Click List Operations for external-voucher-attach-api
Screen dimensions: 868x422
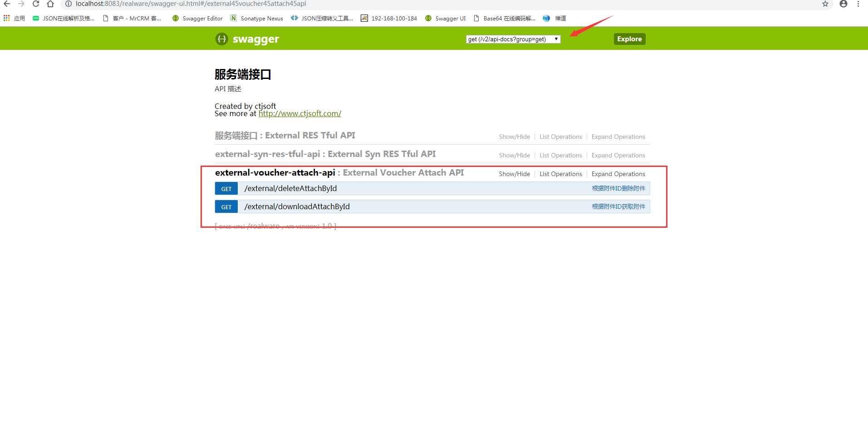[x=561, y=174]
